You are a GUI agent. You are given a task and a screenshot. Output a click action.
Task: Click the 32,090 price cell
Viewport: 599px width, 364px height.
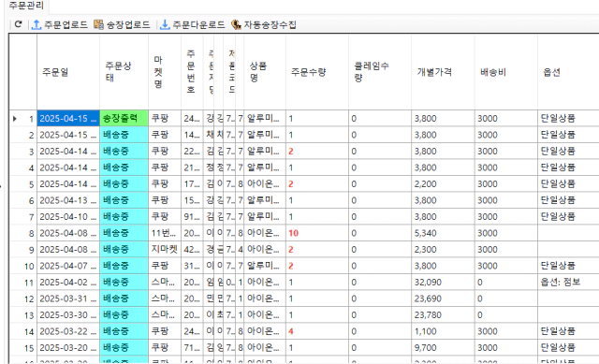click(x=443, y=283)
